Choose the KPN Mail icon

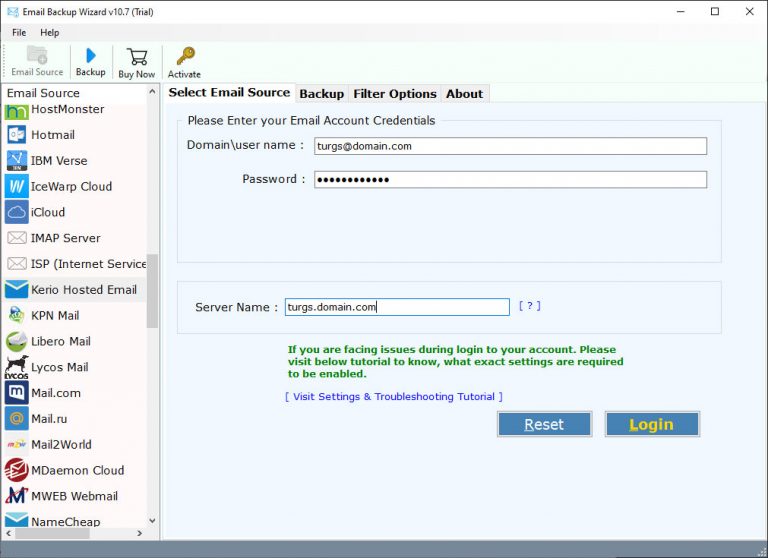coord(17,315)
